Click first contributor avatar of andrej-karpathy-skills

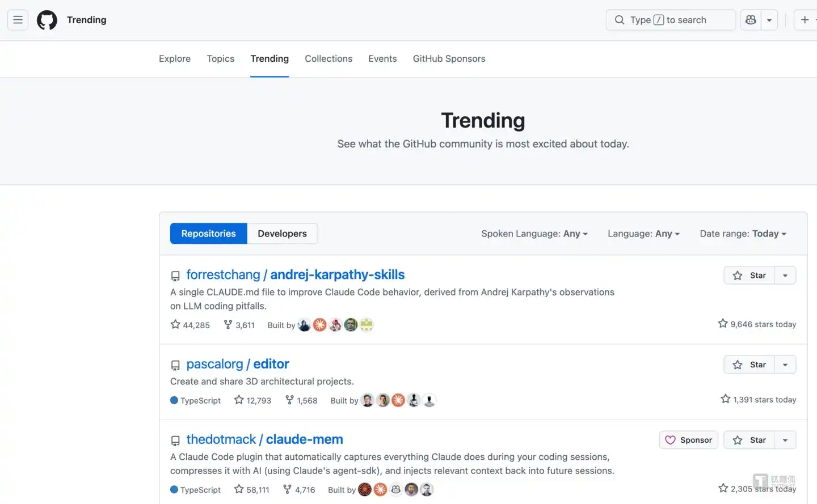305,325
